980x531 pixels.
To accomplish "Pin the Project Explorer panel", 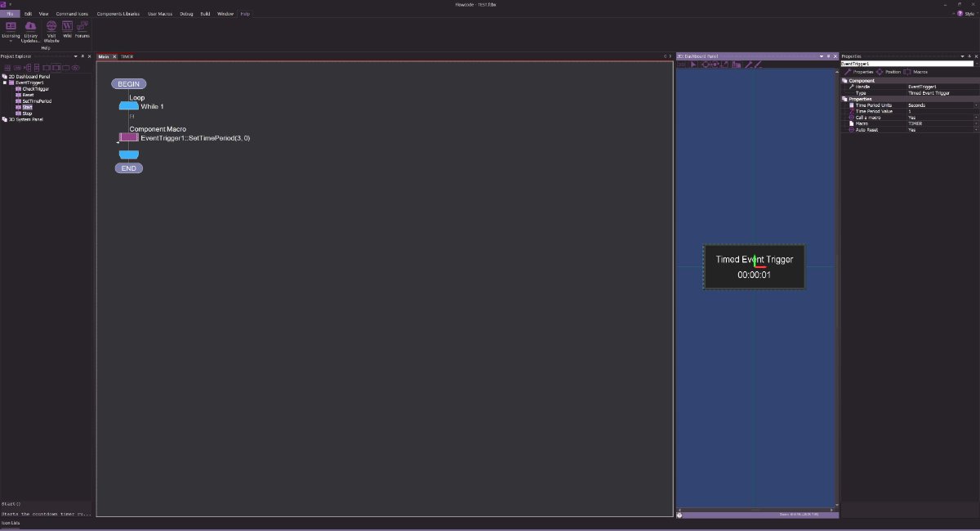I will click(x=83, y=56).
